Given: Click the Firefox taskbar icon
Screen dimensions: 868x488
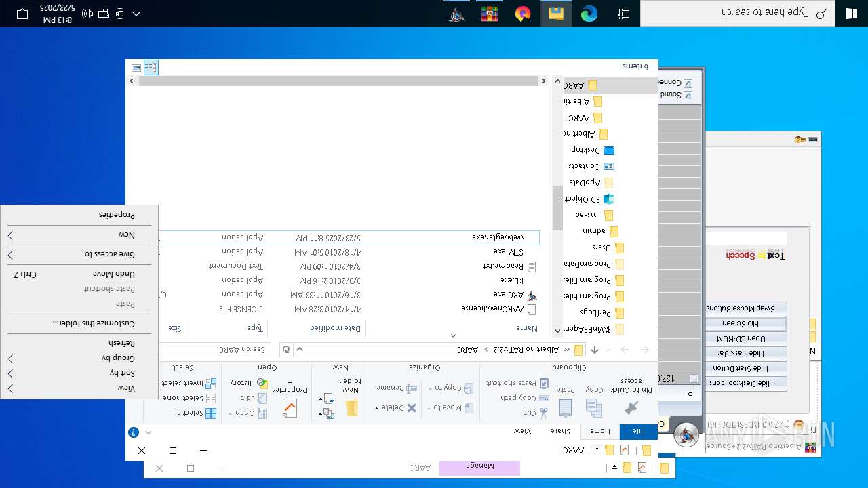Looking at the screenshot, I should tap(522, 14).
